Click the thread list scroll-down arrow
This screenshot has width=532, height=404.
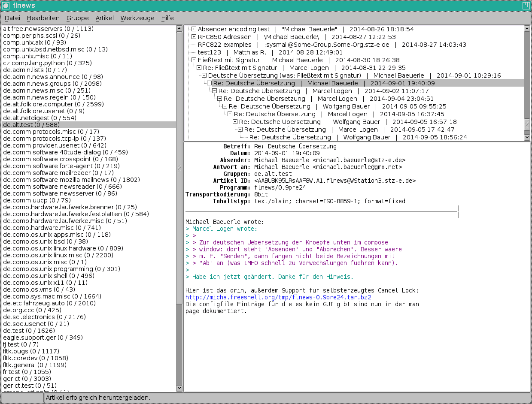pyautogui.click(x=527, y=137)
